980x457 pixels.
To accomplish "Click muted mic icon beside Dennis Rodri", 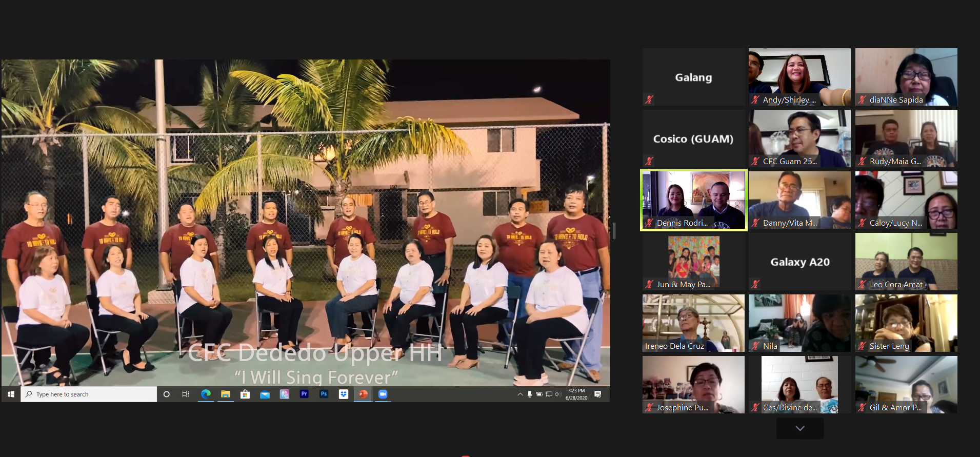I will [x=649, y=223].
